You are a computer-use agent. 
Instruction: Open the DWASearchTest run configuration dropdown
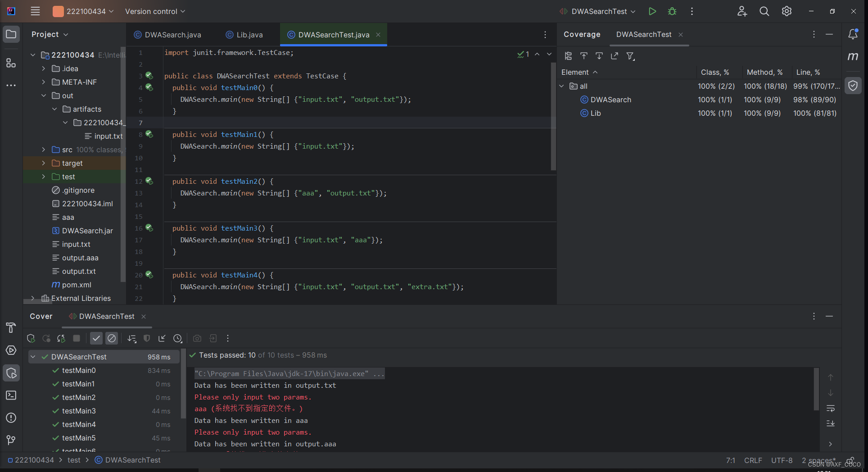click(x=597, y=11)
